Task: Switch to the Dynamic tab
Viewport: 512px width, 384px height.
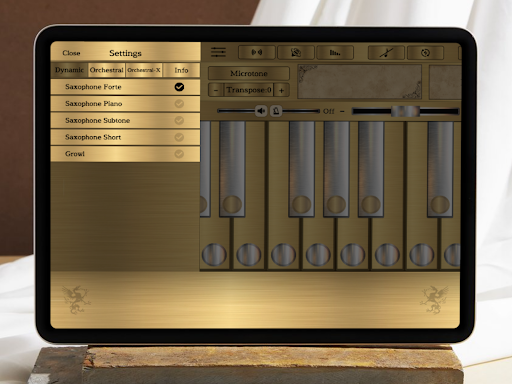Action: pyautogui.click(x=69, y=70)
